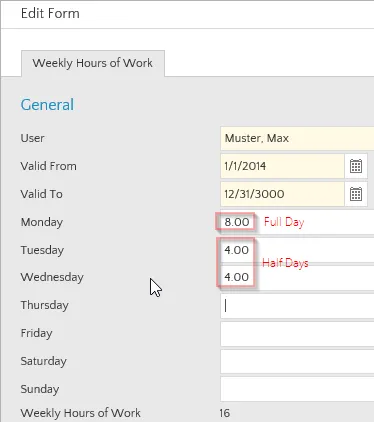Click the Valid From date field
The image size is (374, 422).
coord(282,166)
